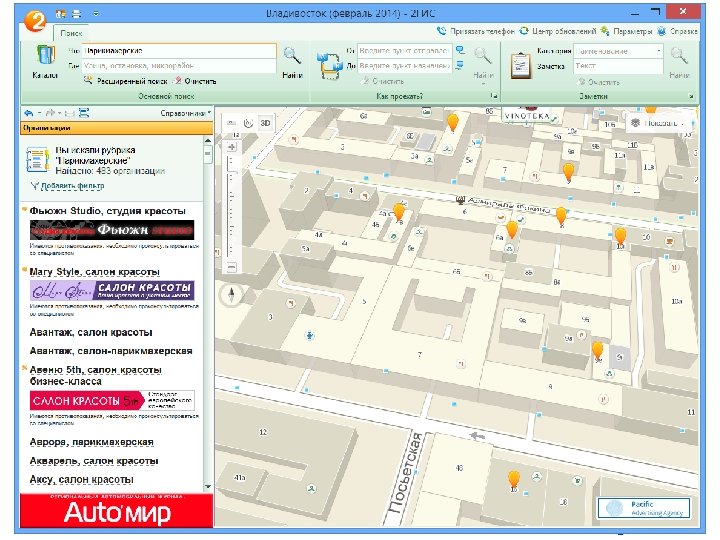Click the От departure point field
The height and width of the screenshot is (540, 720).
405,50
